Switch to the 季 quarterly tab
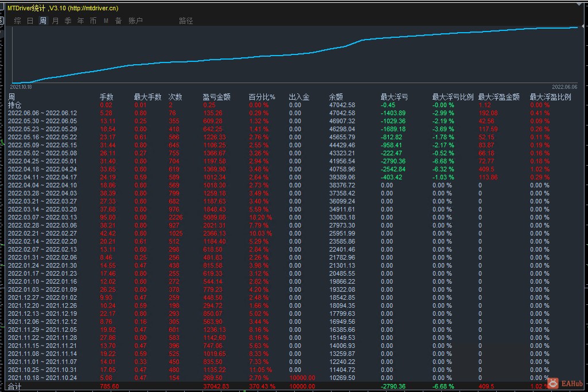The image size is (588, 392). click(68, 21)
